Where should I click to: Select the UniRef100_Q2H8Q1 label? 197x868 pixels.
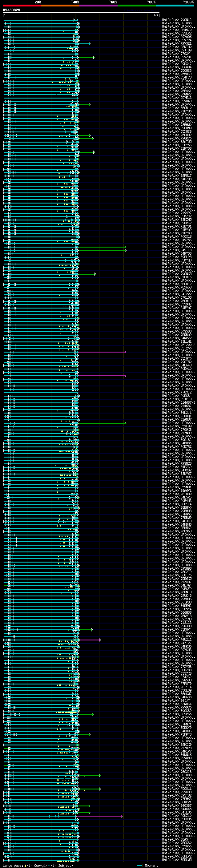[x=176, y=416]
